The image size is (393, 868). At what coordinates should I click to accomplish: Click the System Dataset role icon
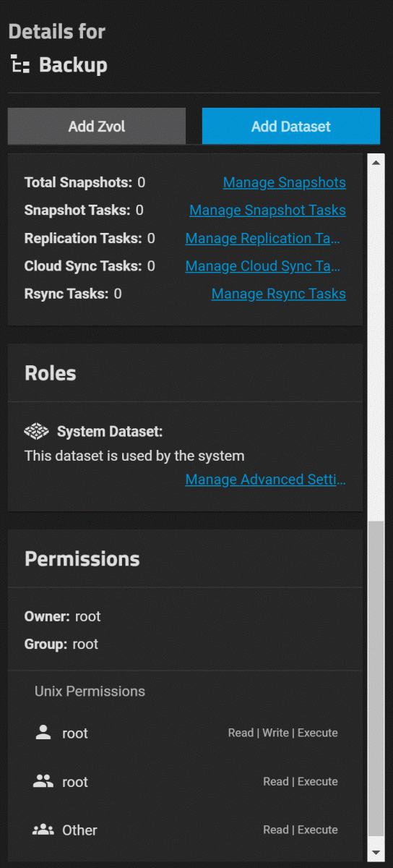(x=36, y=432)
